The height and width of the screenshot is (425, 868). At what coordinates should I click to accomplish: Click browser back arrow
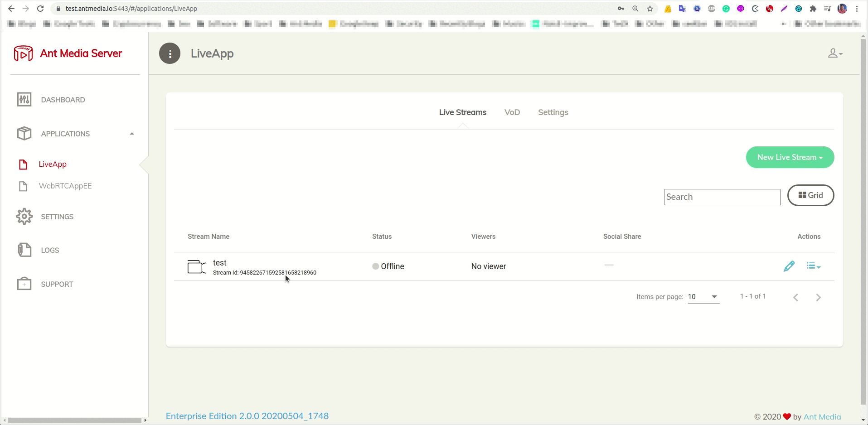(x=11, y=9)
